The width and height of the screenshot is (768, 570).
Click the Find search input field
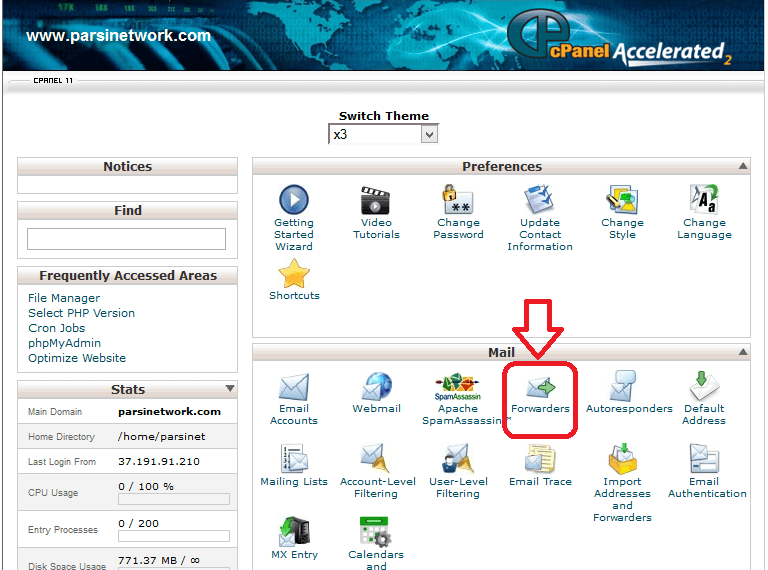[126, 239]
